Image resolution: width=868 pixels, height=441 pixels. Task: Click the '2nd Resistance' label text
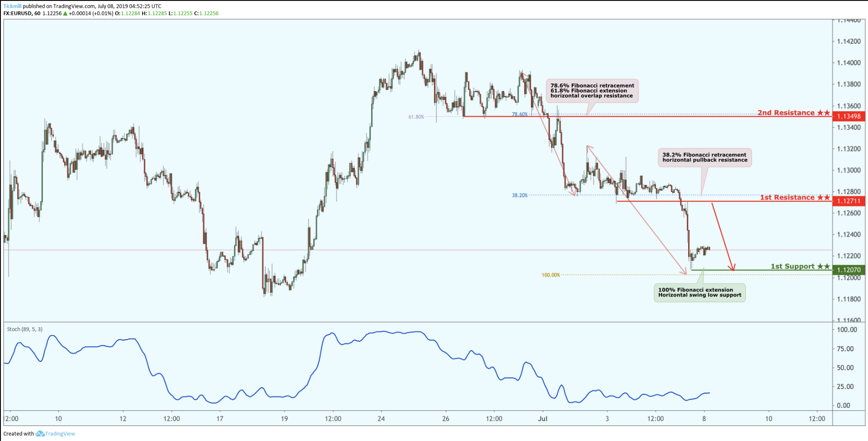pyautogui.click(x=786, y=113)
